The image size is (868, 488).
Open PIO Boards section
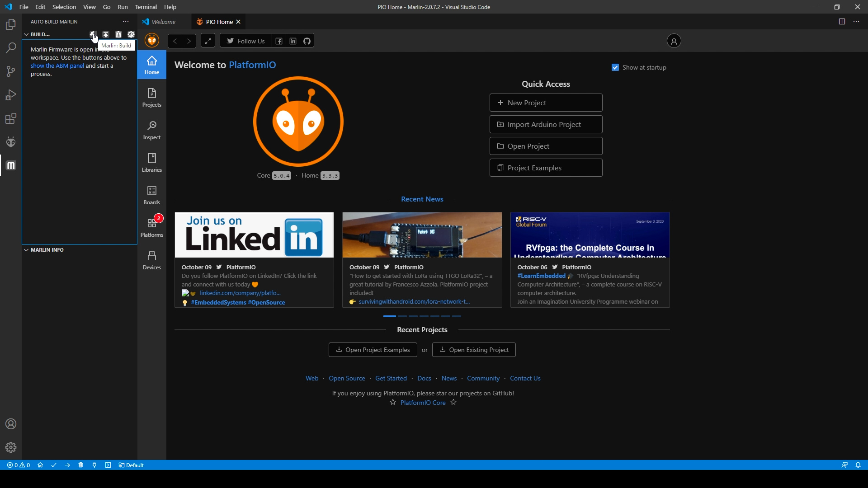coord(151,195)
